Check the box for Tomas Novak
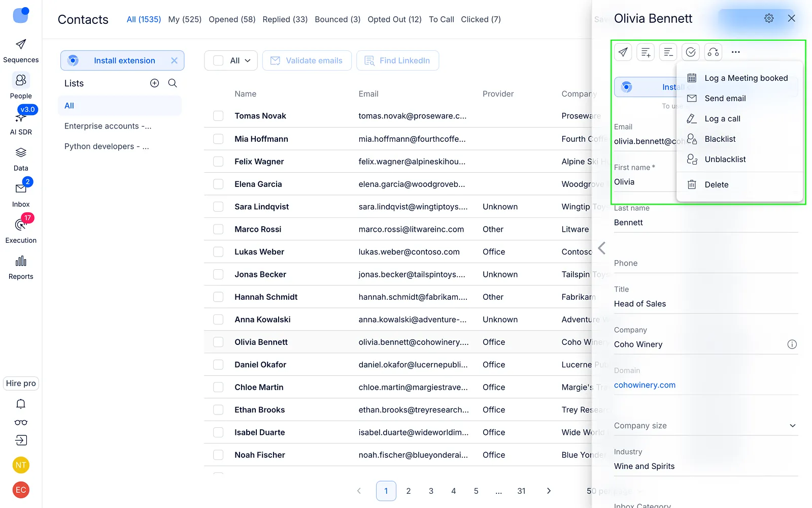Screen dimensions: 812x508 218,116
